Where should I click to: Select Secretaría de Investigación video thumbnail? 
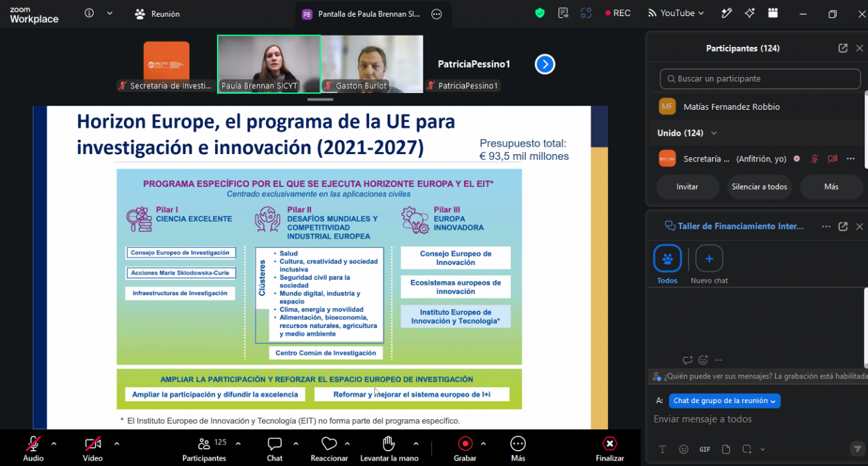[x=166, y=64]
